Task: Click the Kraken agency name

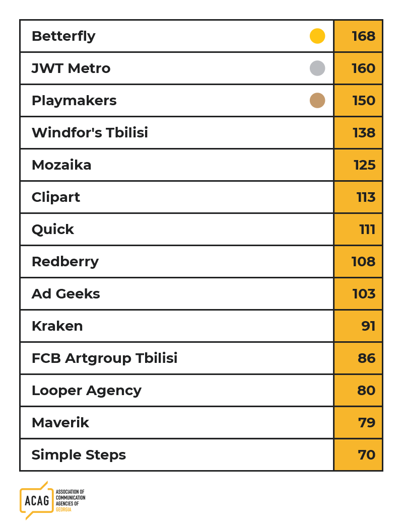Action: 57,326
